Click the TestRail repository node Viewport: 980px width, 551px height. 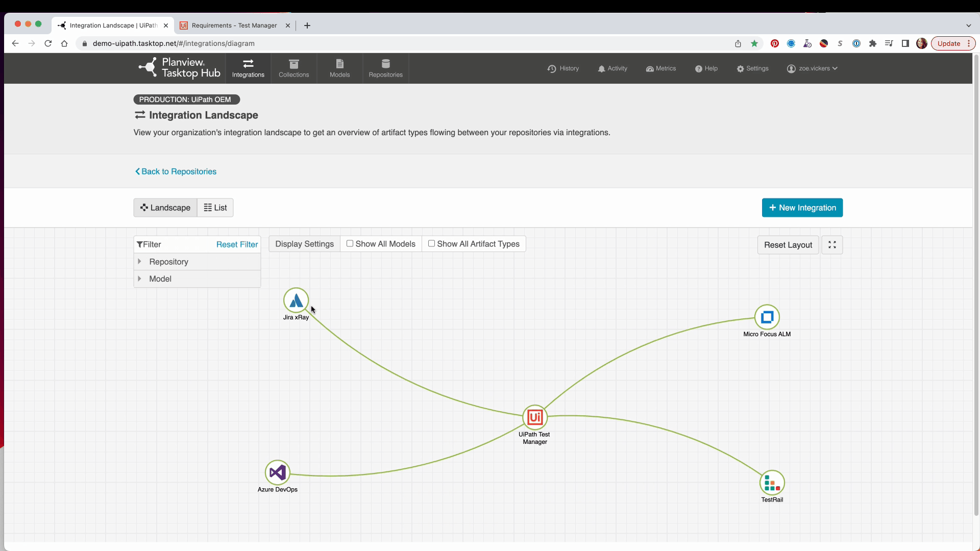(x=772, y=483)
